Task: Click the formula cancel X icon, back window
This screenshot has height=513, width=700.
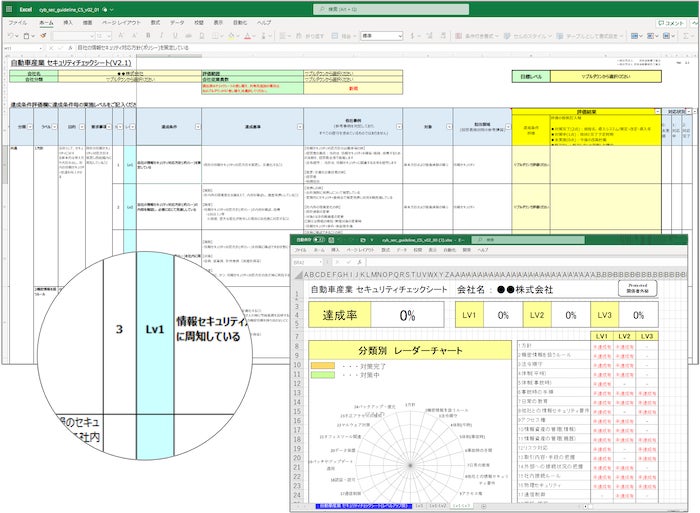Action: point(51,47)
